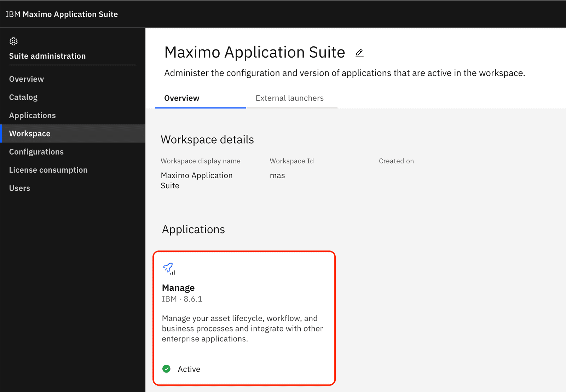
Task: Click the highlighted Workspace sidebar entry
Action: (30, 133)
